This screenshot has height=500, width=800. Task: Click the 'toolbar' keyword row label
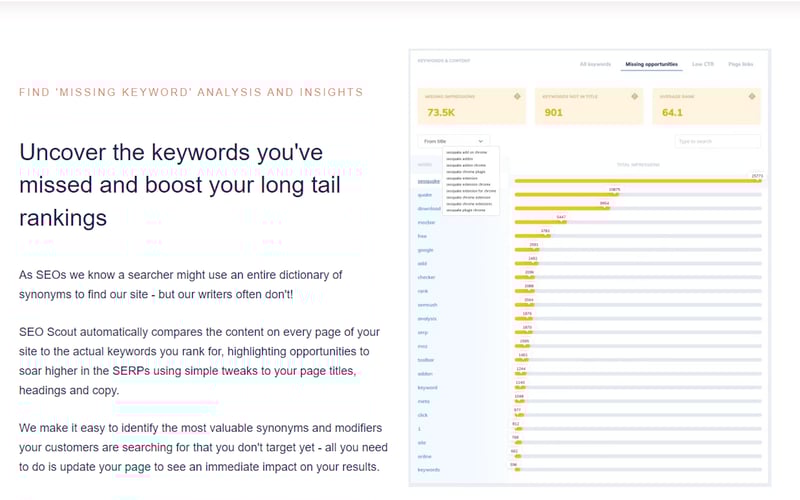pyautogui.click(x=426, y=360)
